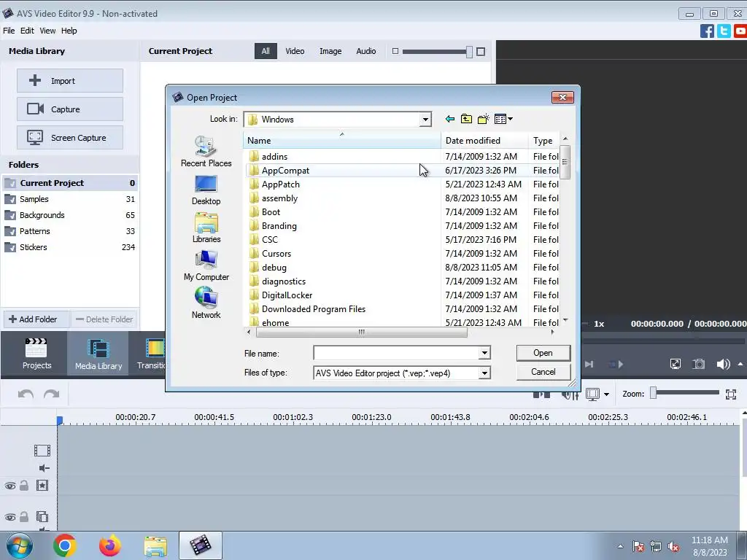This screenshot has width=747, height=560.
Task: Toggle the Current Project folder checkbox
Action: [10, 183]
